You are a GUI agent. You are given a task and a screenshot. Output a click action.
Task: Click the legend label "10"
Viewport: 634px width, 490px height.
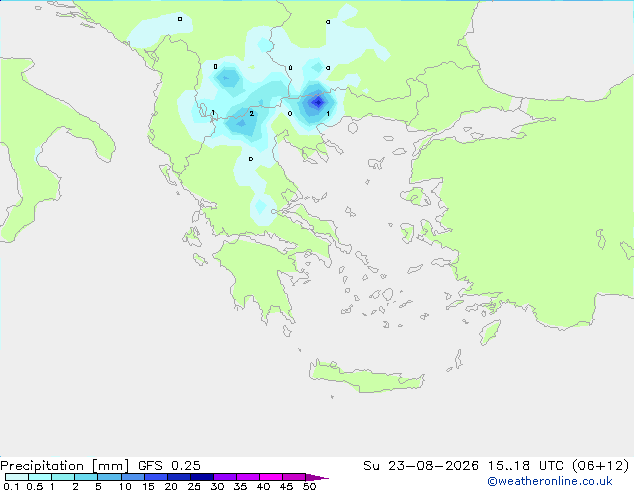[x=125, y=486]
